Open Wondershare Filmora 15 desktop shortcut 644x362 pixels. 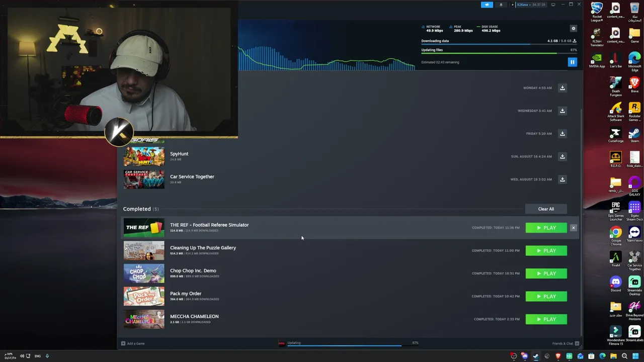pos(616,336)
